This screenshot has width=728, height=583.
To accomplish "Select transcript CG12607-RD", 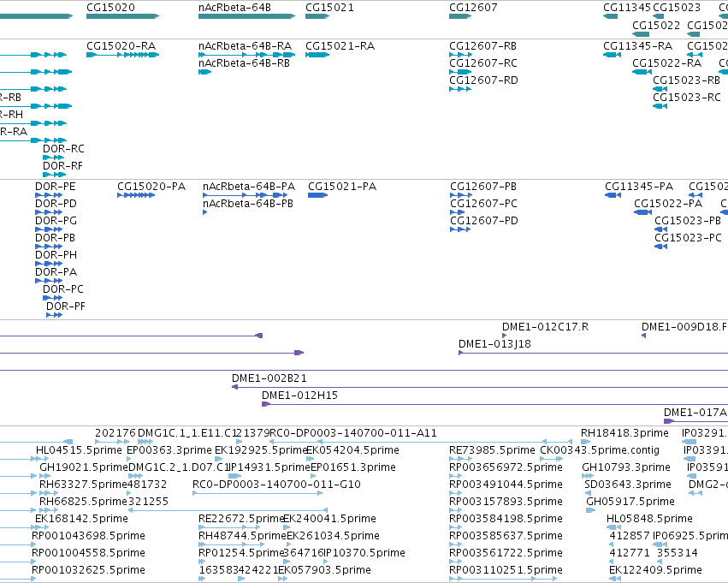I will pyautogui.click(x=460, y=89).
